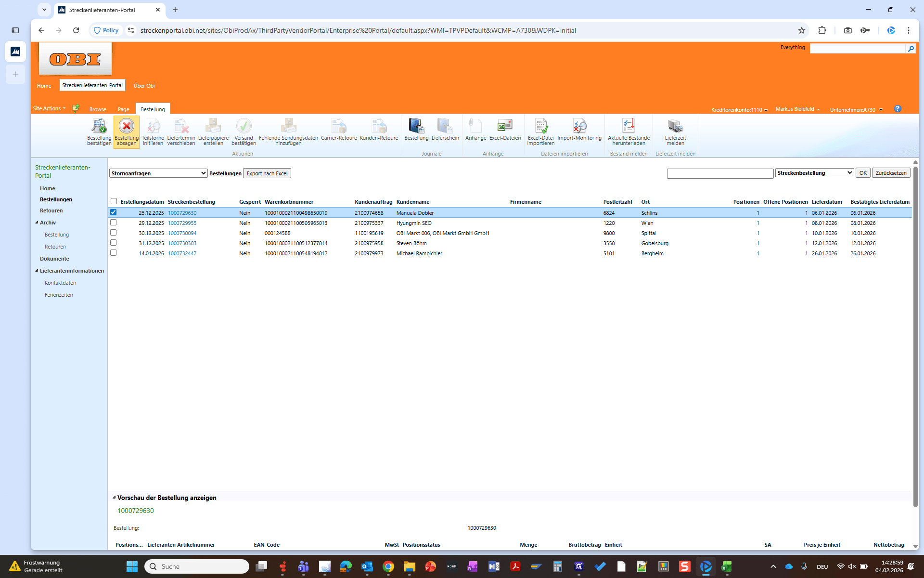Open the Streckenbestellung search field dropdown
Viewport: 924px width, 578px height.
(x=814, y=173)
